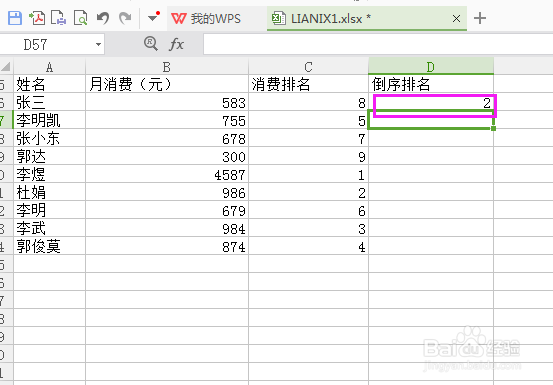Click the Print icon
The image size is (553, 385).
(59, 18)
